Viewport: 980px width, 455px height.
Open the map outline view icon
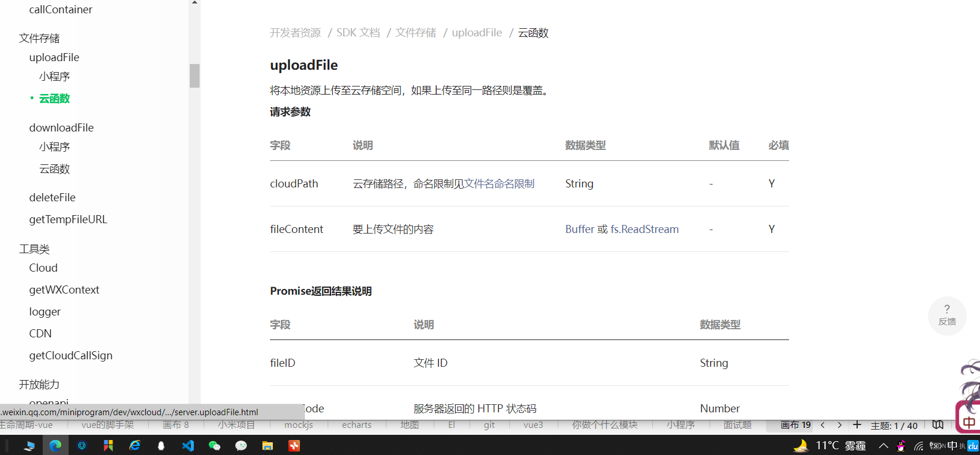tap(938, 425)
